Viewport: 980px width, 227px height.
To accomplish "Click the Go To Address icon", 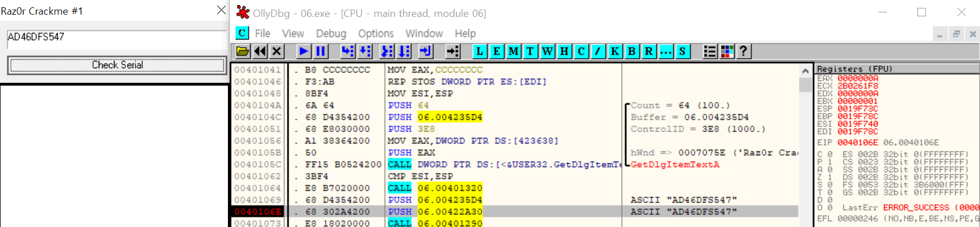I will click(x=453, y=52).
